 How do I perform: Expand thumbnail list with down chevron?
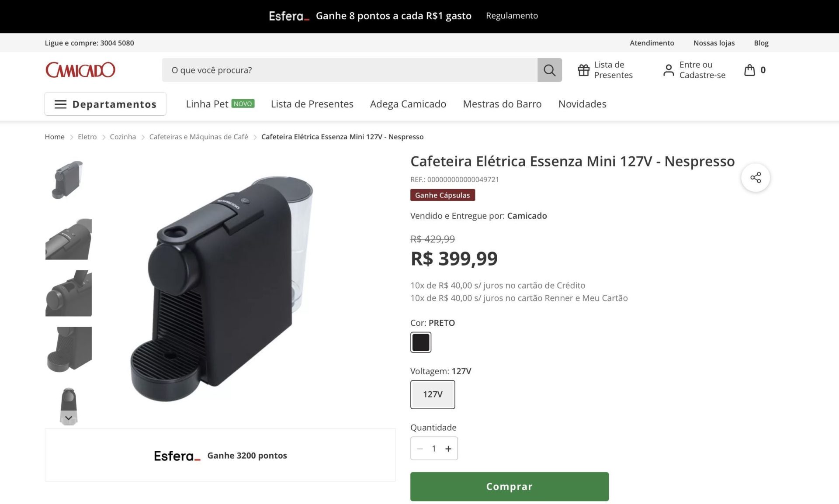[x=69, y=418]
